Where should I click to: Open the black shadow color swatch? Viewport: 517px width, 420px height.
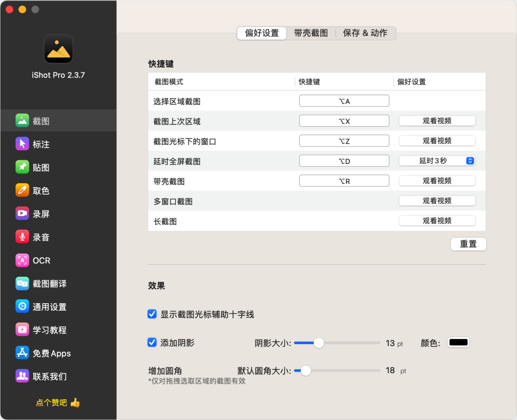click(458, 343)
